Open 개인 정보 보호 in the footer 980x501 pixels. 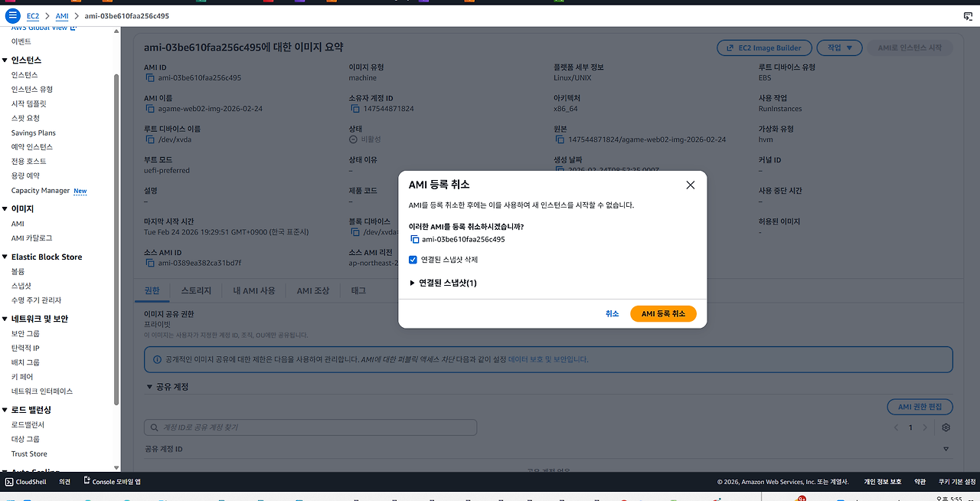point(883,482)
